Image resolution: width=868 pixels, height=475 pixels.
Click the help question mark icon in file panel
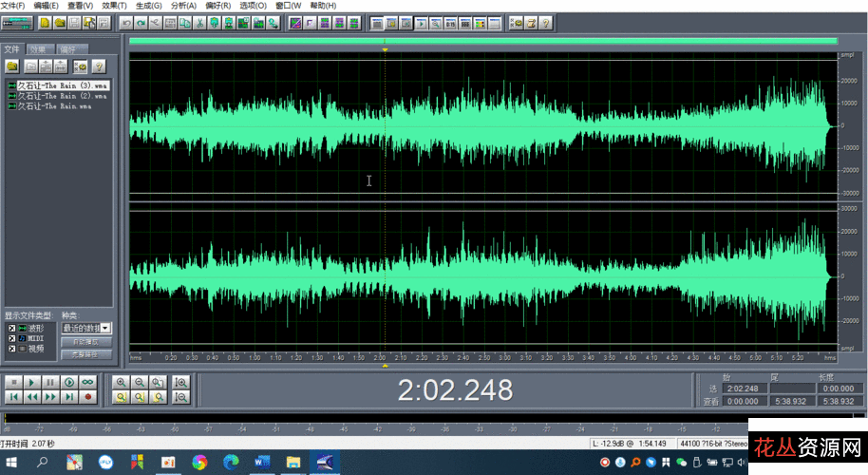tap(98, 66)
